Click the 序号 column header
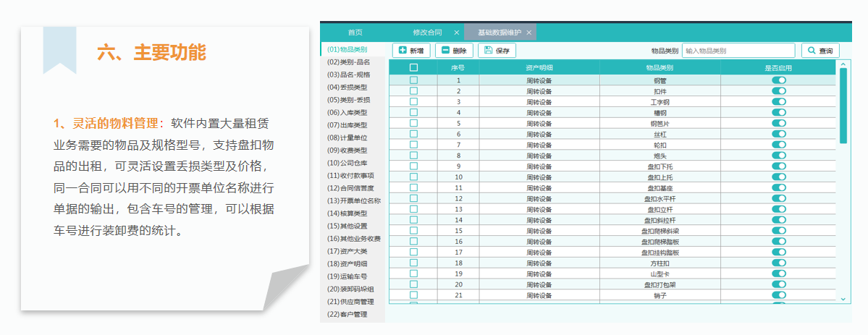This screenshot has width=868, height=335. tap(458, 67)
